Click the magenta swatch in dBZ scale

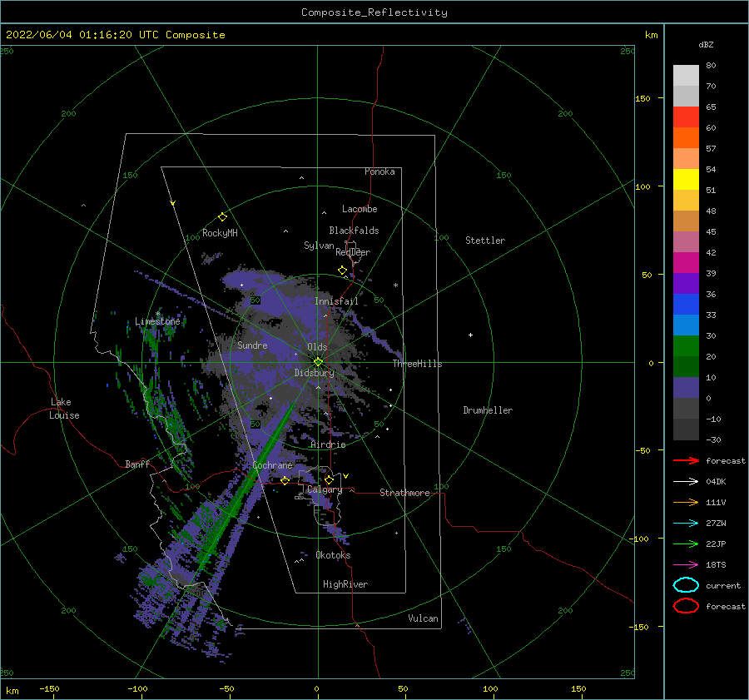(x=686, y=262)
